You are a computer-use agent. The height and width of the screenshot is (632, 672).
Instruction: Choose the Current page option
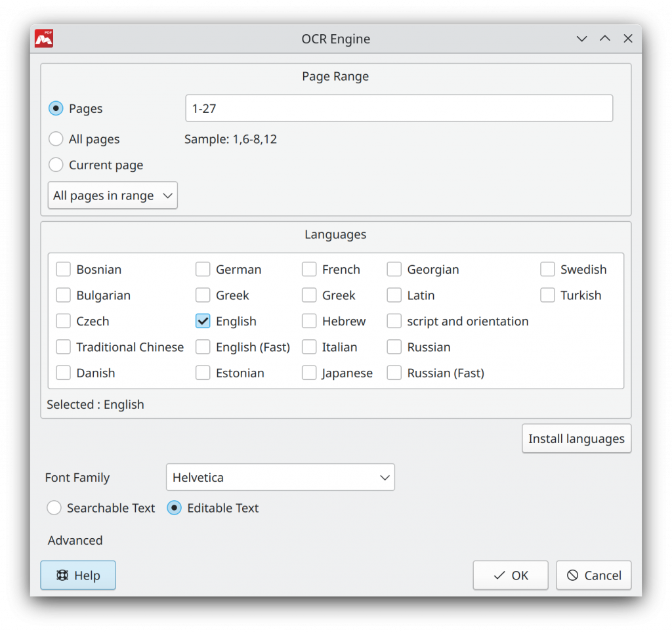56,165
